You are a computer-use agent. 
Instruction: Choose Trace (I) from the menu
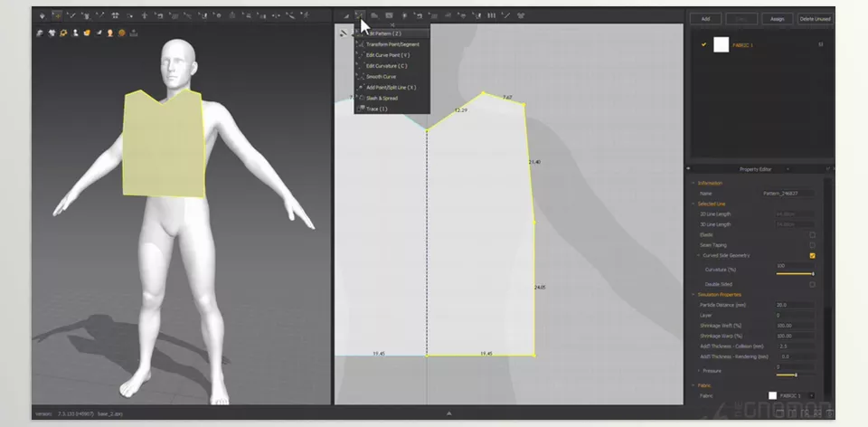click(392, 109)
